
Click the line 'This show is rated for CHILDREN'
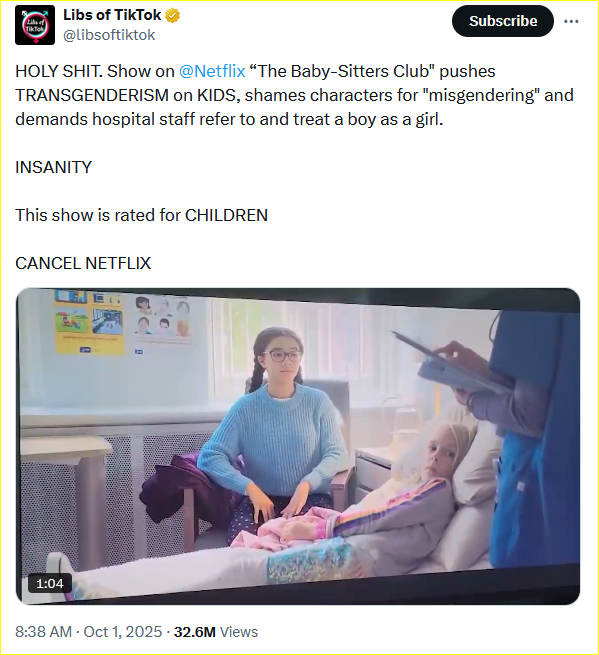click(x=142, y=216)
